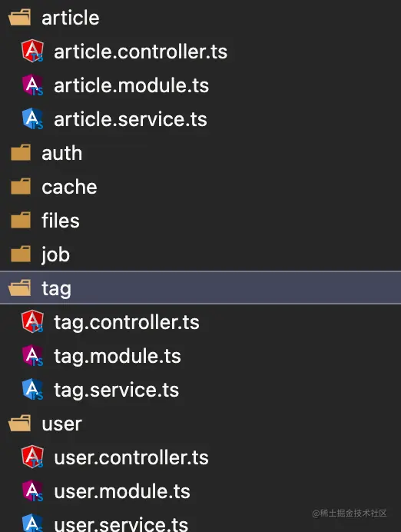Screen dimensions: 401x532
Task: Open the article.service.ts file name
Action: (x=131, y=119)
